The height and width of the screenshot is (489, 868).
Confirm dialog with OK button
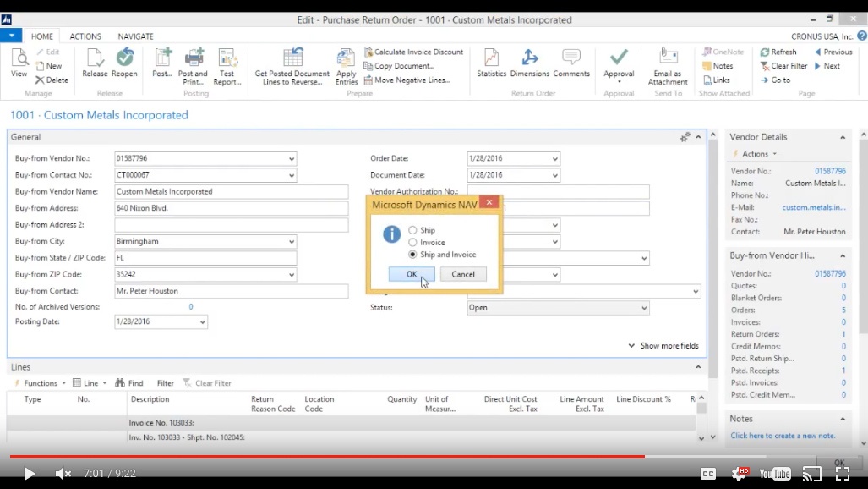pyautogui.click(x=412, y=274)
